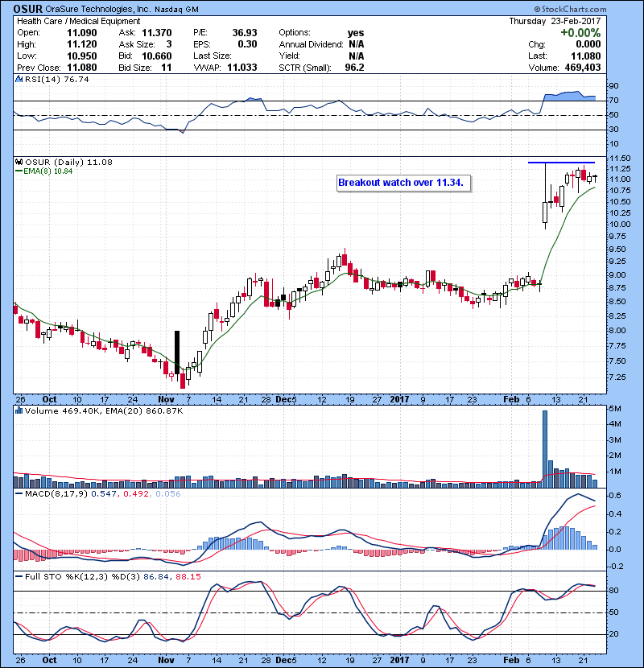Click the Nasdaq GM exchange label
This screenshot has height=668, width=644.
point(176,10)
